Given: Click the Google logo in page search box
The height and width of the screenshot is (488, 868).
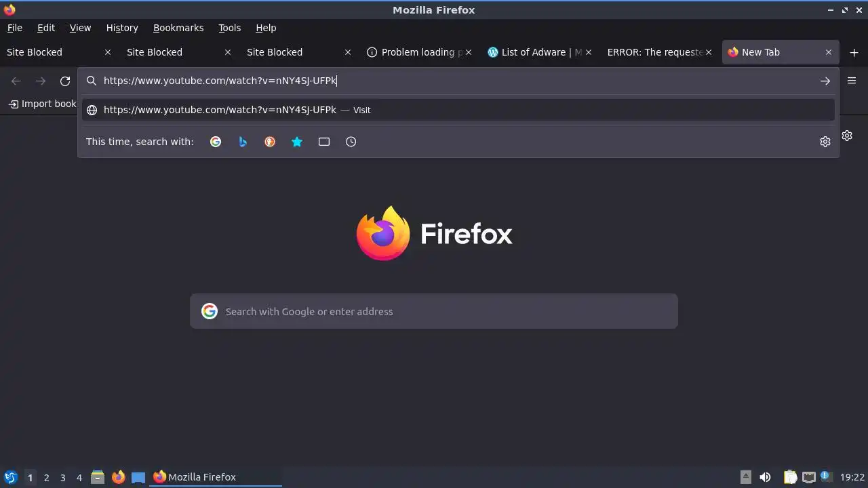Looking at the screenshot, I should pyautogui.click(x=210, y=311).
